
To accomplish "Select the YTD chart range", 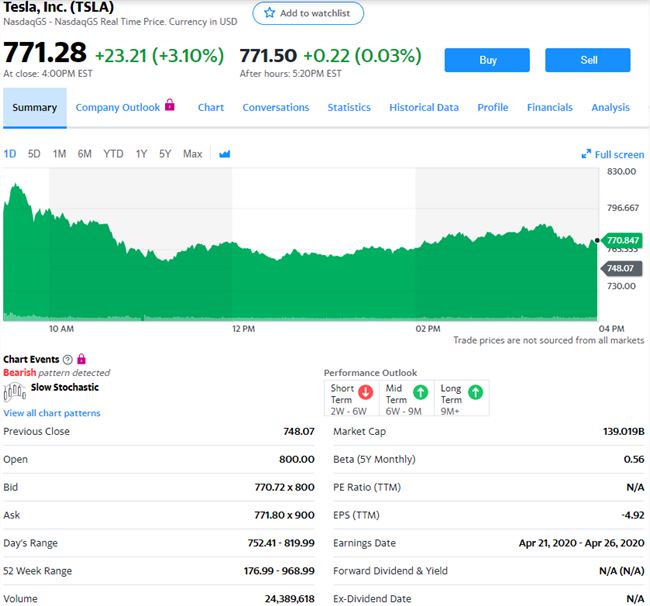I will click(113, 154).
